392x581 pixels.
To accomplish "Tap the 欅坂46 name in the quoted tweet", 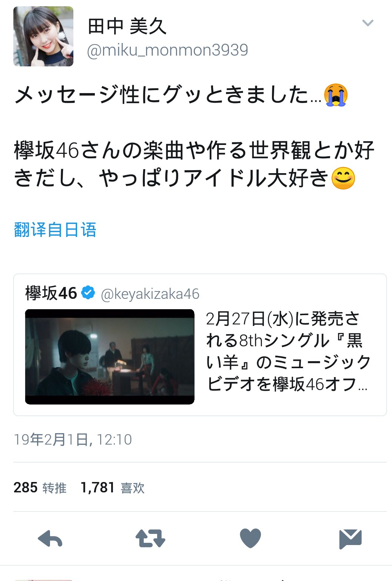I will [x=51, y=293].
